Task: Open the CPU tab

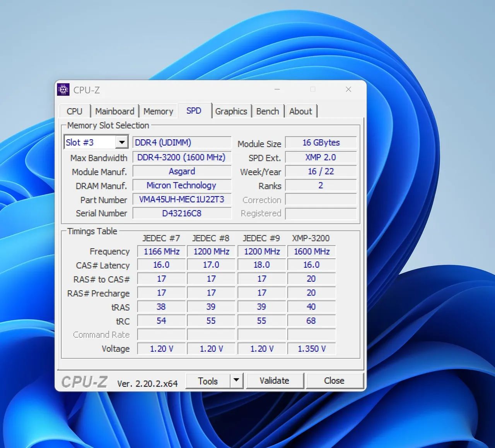Action: [75, 111]
